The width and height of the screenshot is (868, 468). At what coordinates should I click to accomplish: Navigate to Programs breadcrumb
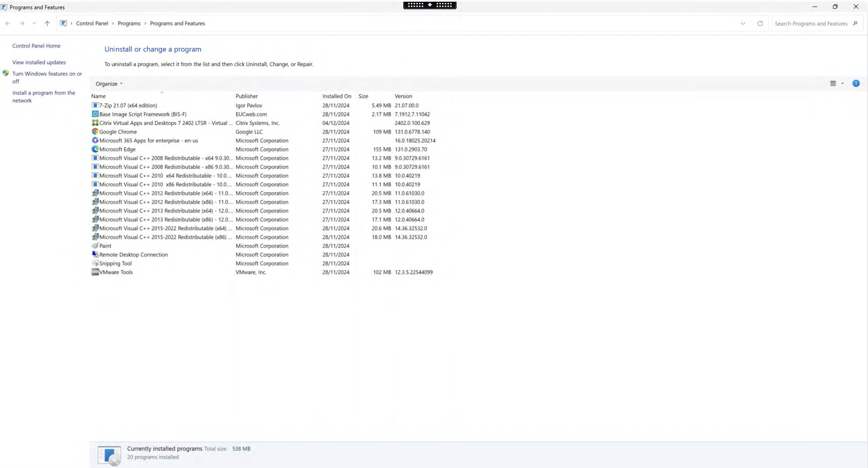[x=129, y=23]
